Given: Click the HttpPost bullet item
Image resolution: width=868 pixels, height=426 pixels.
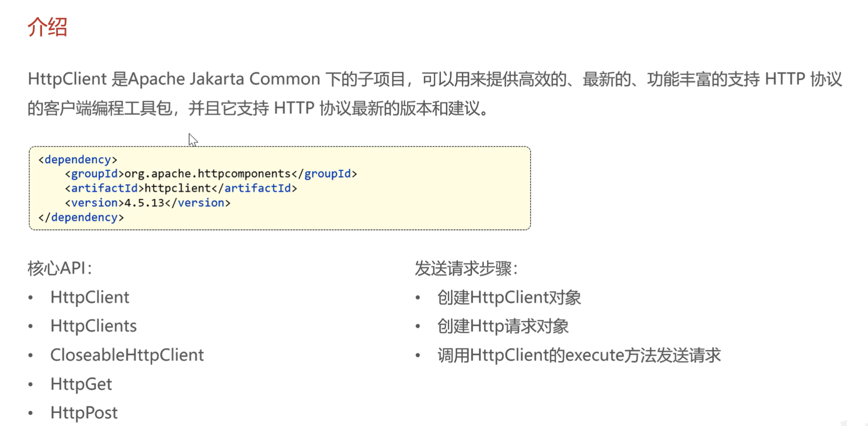Looking at the screenshot, I should click(x=84, y=412).
